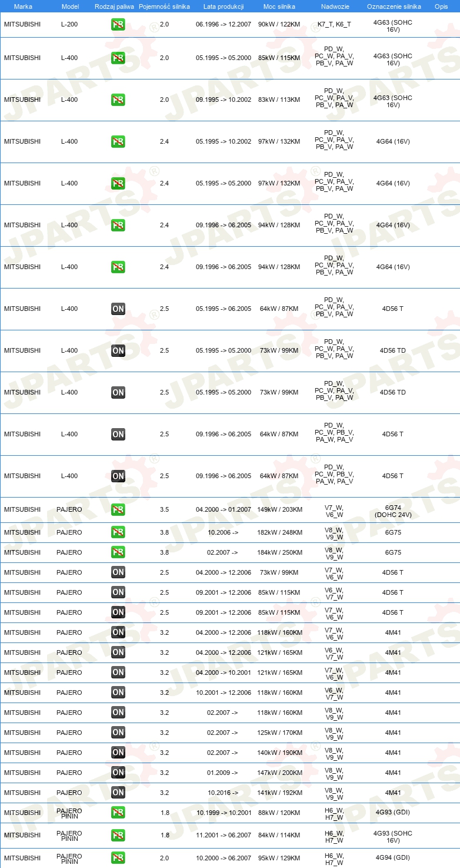The height and width of the screenshot is (868, 460).
Task: Select the '10.1999 -> 10.2001' production years cell
Action: point(224,813)
